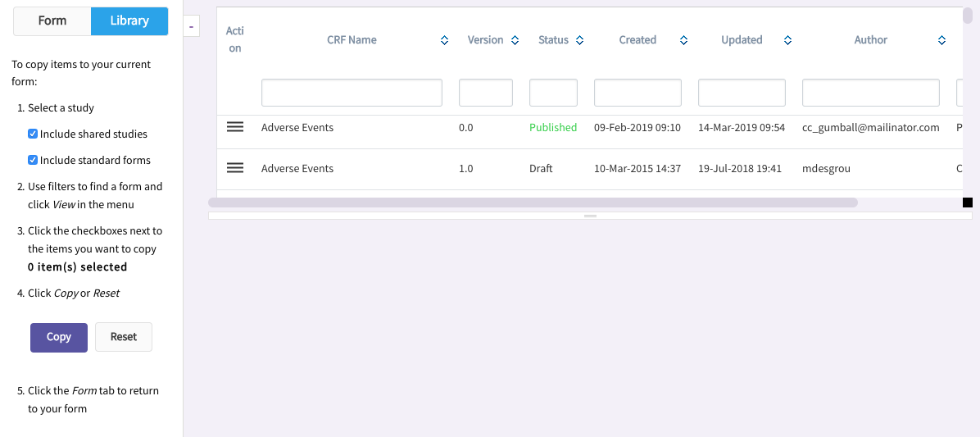Switch to the Form tab
The image size is (980, 437).
pos(52,21)
